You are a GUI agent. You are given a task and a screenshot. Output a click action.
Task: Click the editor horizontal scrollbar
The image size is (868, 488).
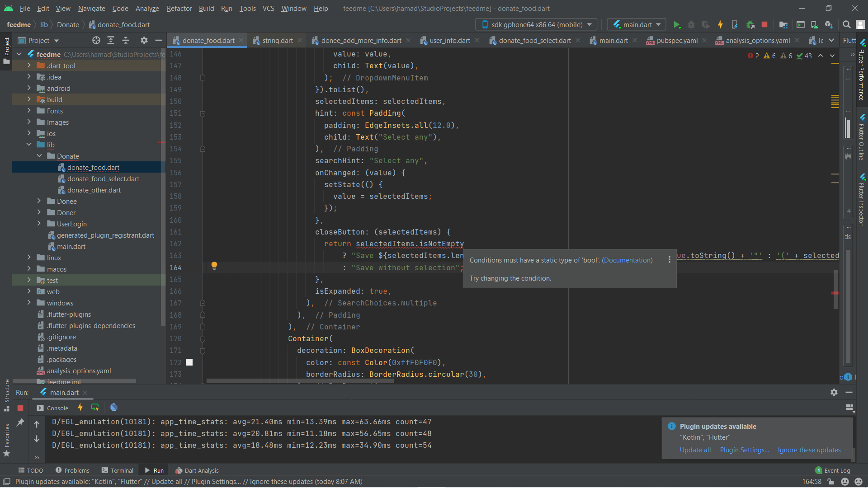coord(300,382)
